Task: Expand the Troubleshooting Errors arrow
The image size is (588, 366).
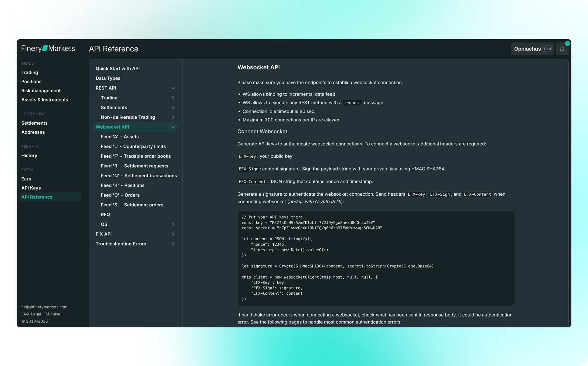Action: click(x=173, y=244)
